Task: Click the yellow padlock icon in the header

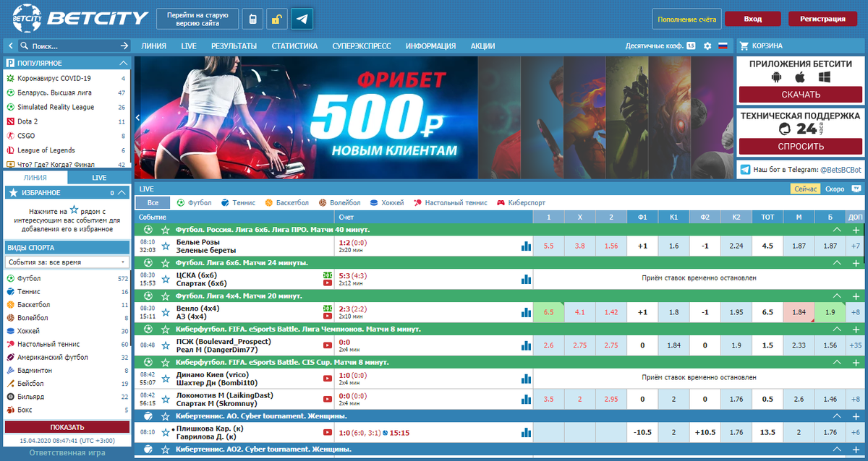Action: (x=277, y=19)
